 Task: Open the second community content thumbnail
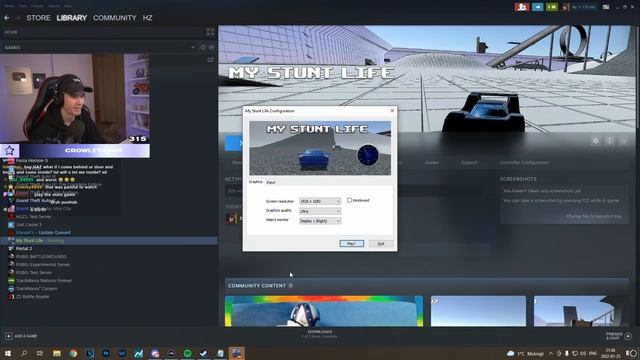(478, 311)
